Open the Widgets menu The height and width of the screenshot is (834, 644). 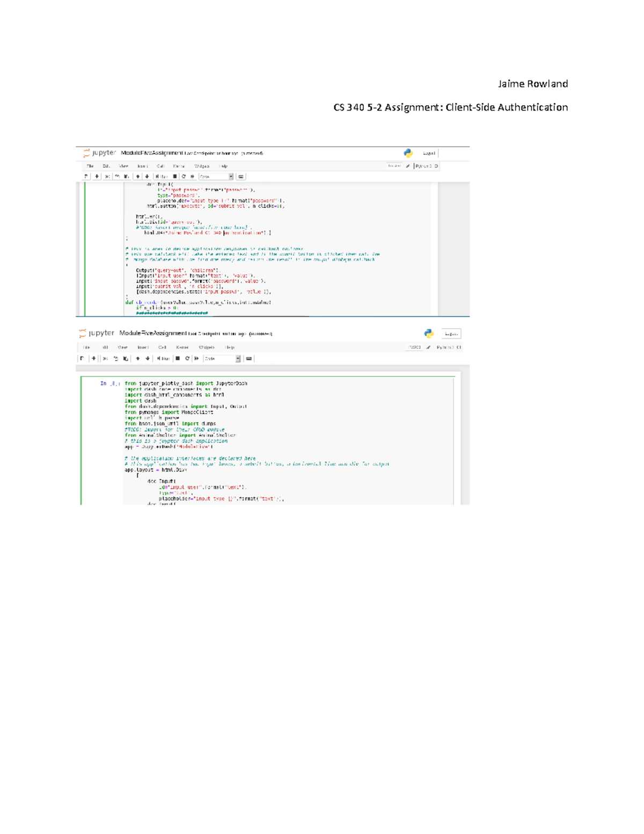point(201,166)
